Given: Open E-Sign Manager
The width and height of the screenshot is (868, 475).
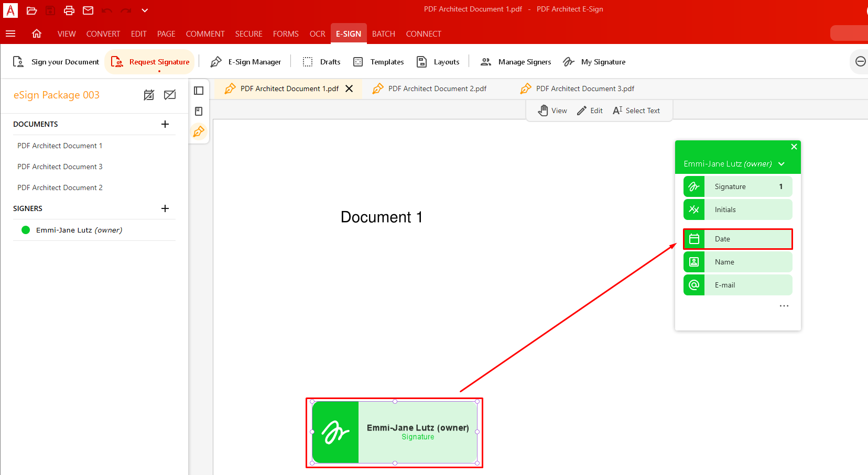Looking at the screenshot, I should (245, 62).
